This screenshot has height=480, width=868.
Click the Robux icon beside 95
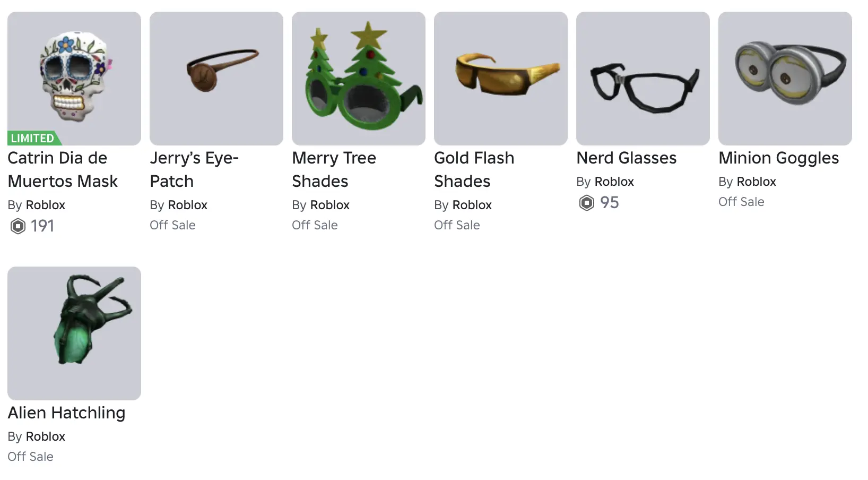point(586,203)
